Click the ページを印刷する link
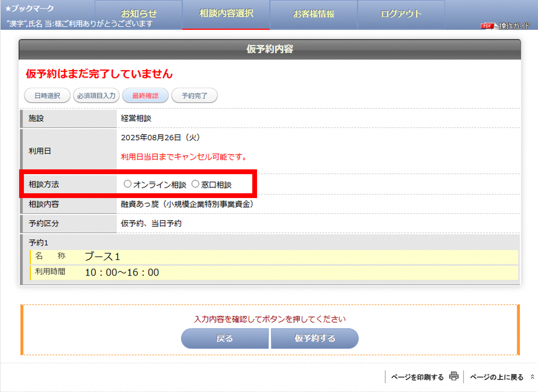Image resolution: width=538 pixels, height=392 pixels. pyautogui.click(x=417, y=377)
